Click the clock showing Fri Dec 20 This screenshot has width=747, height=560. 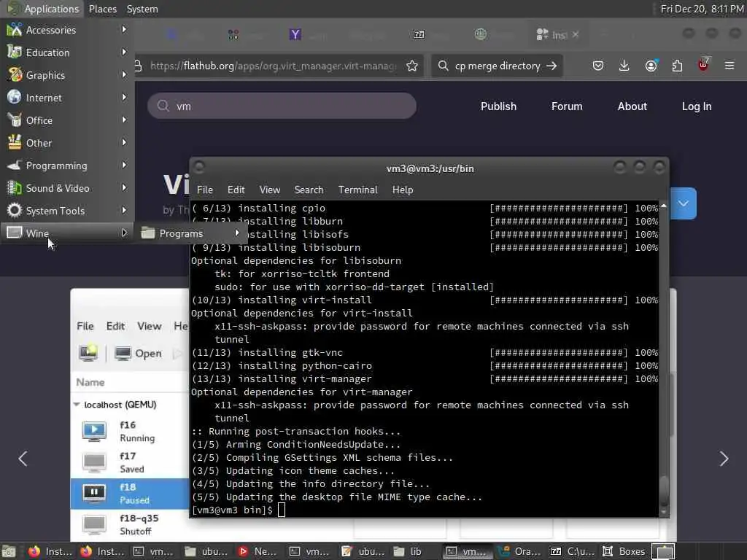point(702,9)
